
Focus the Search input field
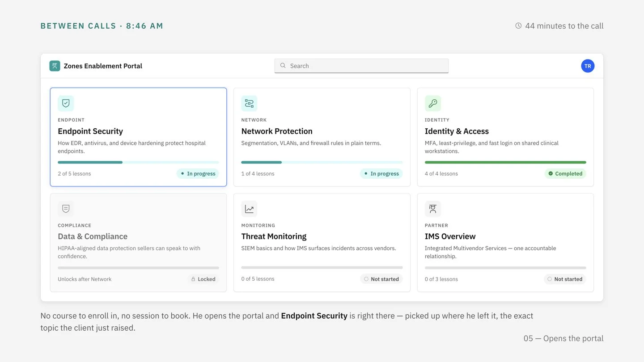pyautogui.click(x=361, y=66)
